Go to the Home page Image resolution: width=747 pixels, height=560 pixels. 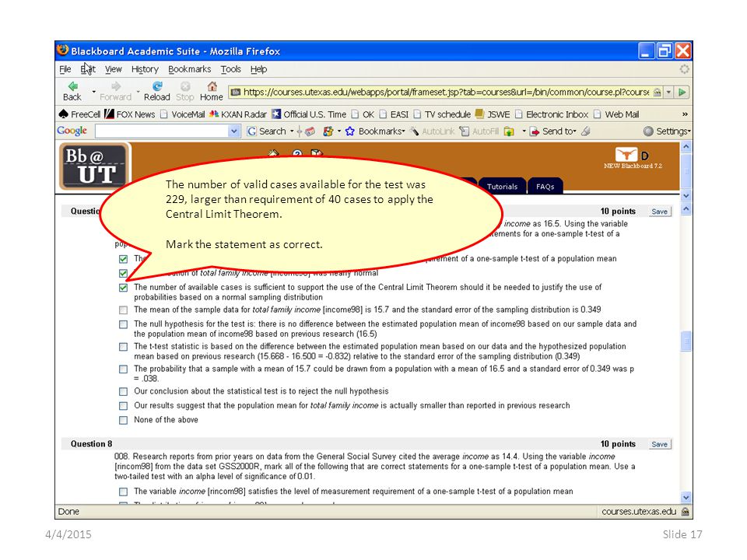(x=212, y=91)
